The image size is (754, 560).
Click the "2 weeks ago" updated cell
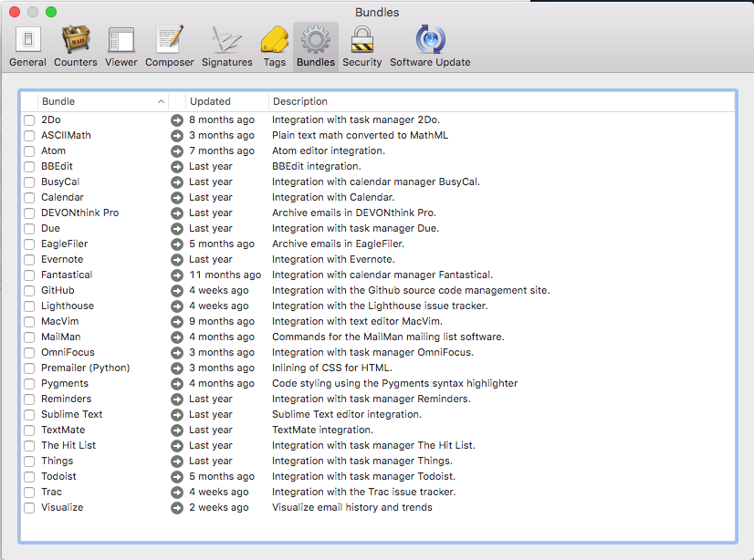point(219,507)
